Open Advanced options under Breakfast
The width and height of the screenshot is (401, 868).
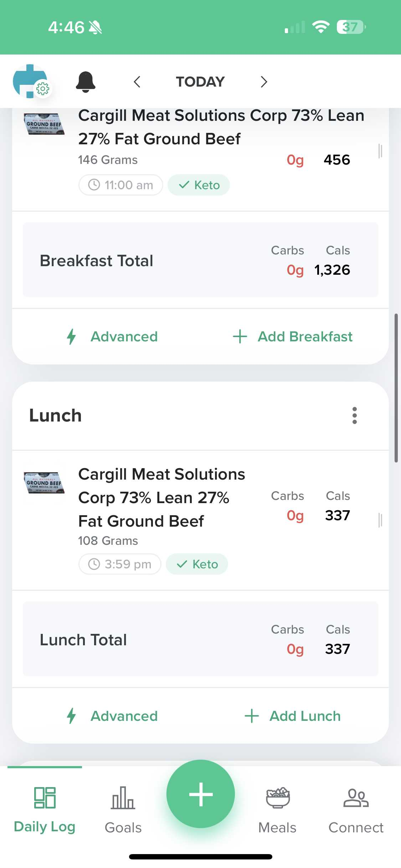pyautogui.click(x=113, y=337)
